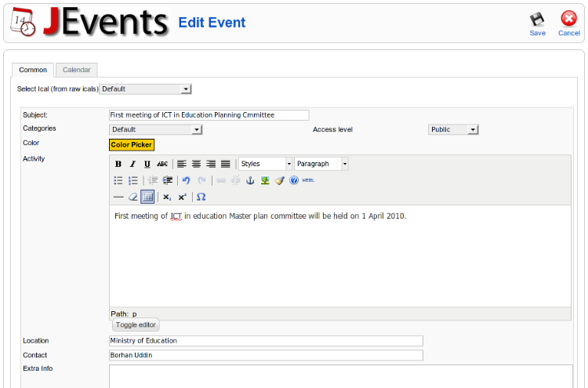This screenshot has height=388, width=588.
Task: Insert an image using the tree picture icon
Action: pyautogui.click(x=265, y=180)
